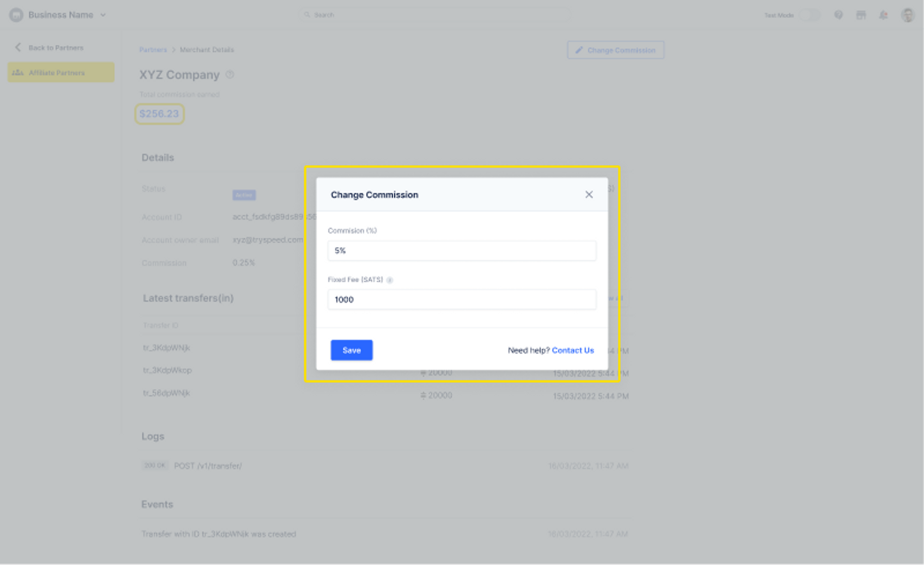Focus the Fixed Fee SATS input field
This screenshot has height=565, width=924.
[x=462, y=299]
